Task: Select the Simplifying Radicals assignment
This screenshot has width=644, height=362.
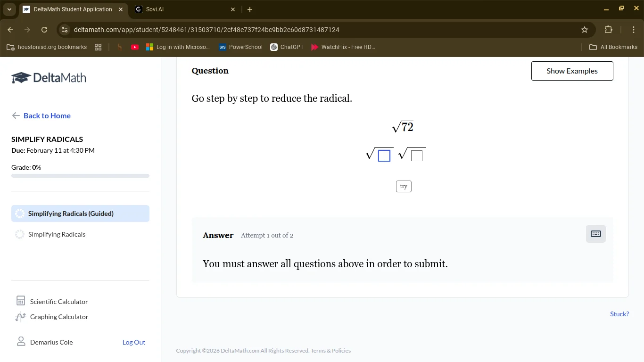Action: click(x=57, y=234)
